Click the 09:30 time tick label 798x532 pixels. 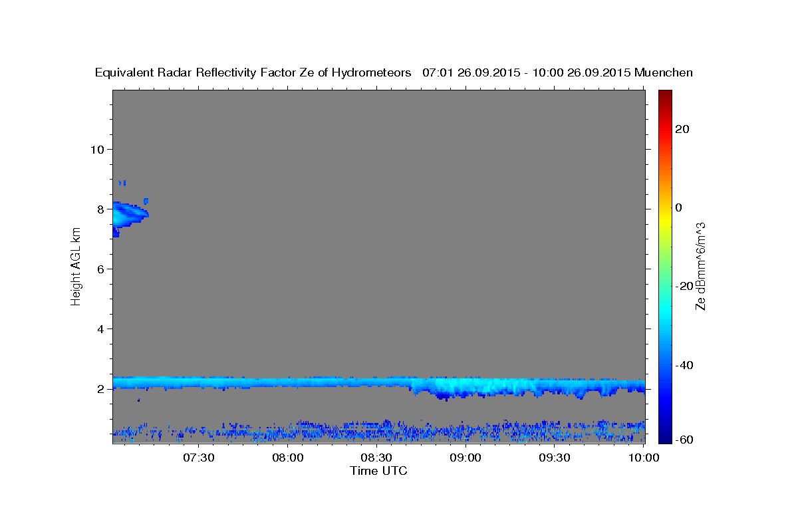click(554, 458)
